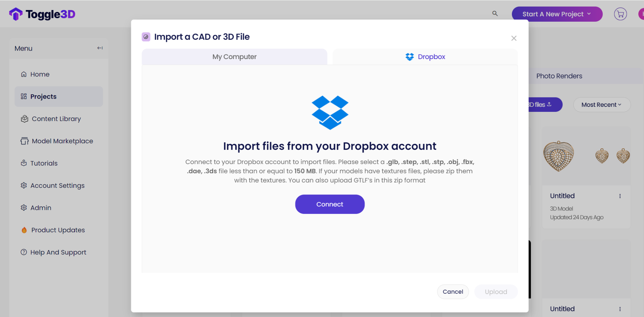Expand Start A New Project dropdown
Viewport: 644px width, 317px height.
pyautogui.click(x=557, y=14)
